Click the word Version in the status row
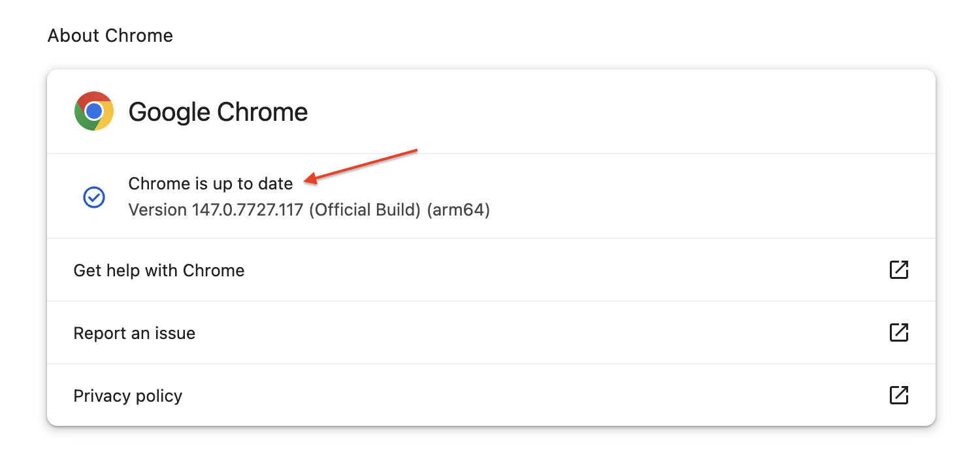 157,210
